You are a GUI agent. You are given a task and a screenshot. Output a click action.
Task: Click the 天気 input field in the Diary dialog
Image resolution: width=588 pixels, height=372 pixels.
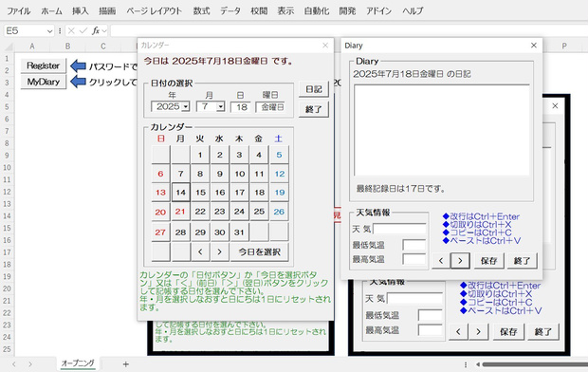pyautogui.click(x=399, y=229)
